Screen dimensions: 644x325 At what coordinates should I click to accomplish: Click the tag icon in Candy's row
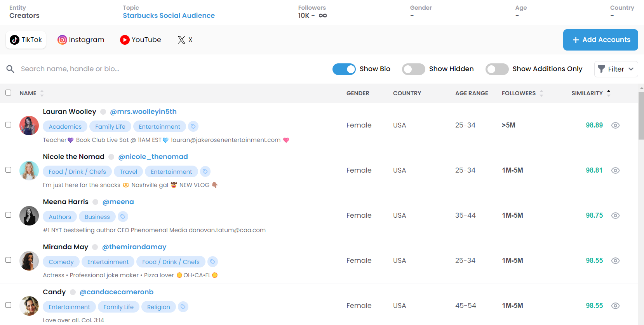pos(183,307)
